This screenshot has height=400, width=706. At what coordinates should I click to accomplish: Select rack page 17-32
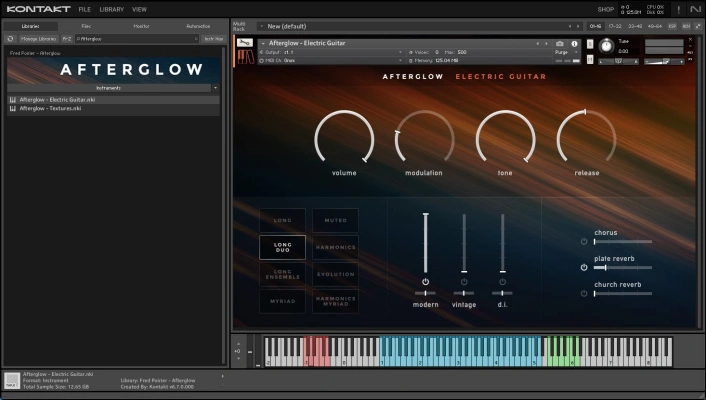615,26
